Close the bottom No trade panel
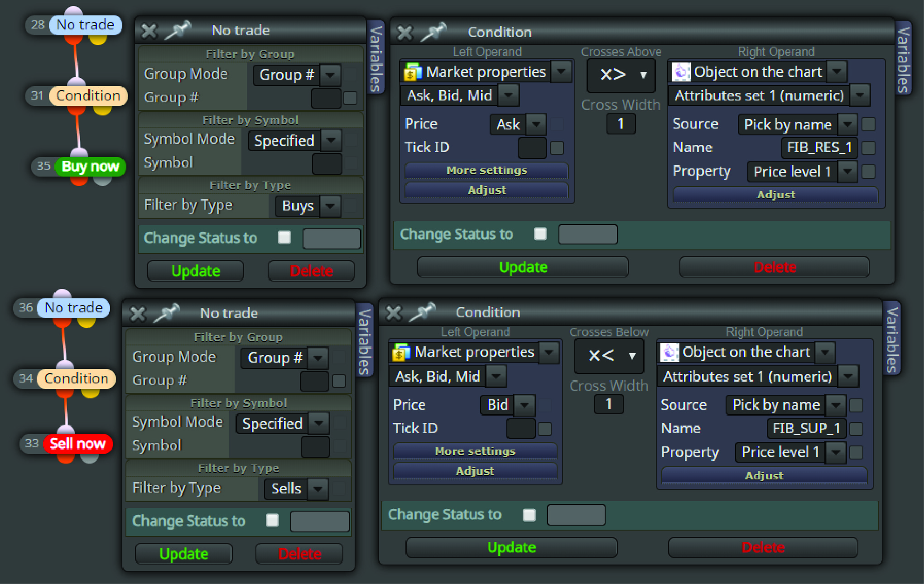This screenshot has width=924, height=584. click(x=137, y=314)
